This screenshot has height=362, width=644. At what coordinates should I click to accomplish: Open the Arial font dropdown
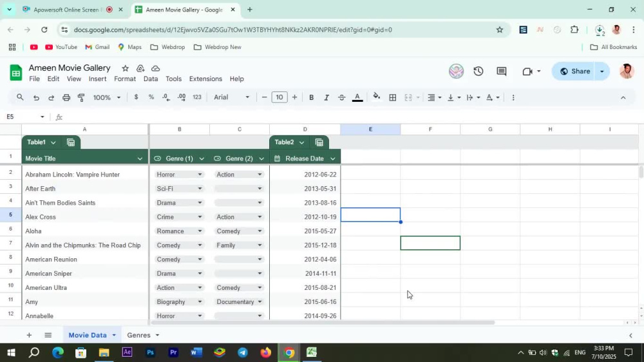tap(232, 97)
